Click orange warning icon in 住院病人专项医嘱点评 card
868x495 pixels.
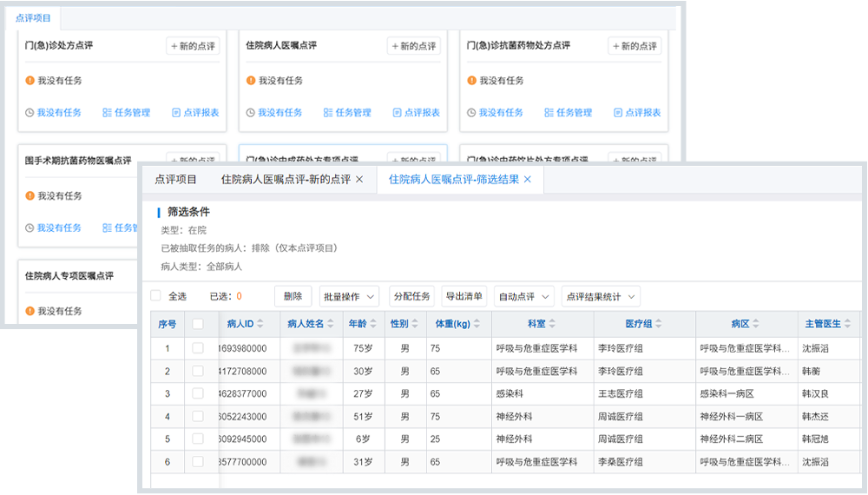(x=30, y=311)
